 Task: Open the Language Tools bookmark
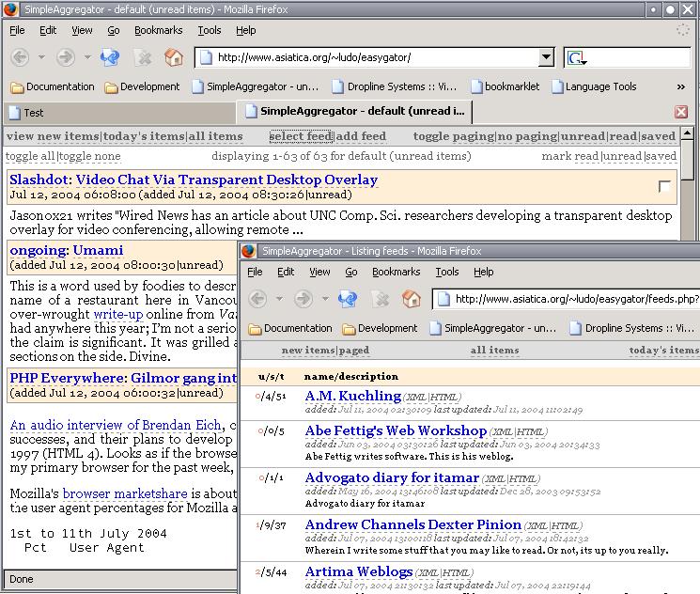point(594,86)
